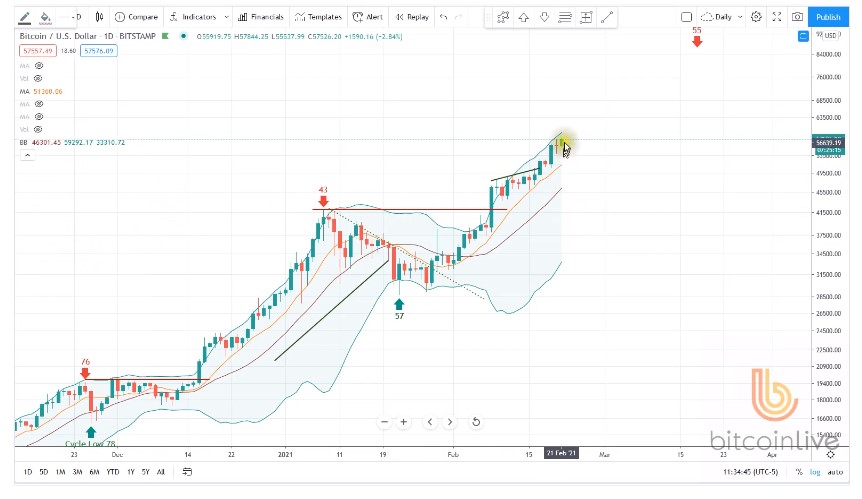862x499 pixels.
Task: Select the YTD time range
Action: click(x=112, y=472)
